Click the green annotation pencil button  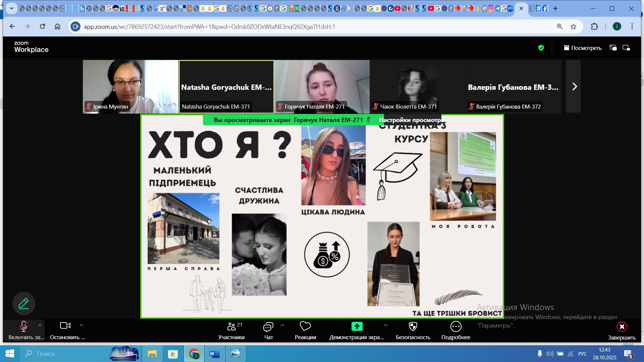coord(23,304)
